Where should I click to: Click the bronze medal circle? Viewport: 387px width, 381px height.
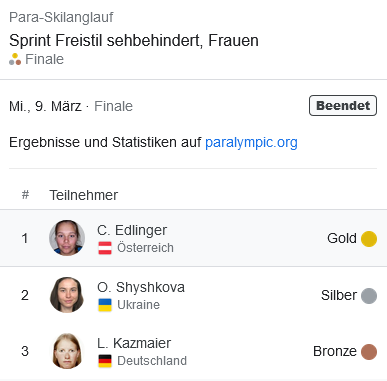point(369,352)
